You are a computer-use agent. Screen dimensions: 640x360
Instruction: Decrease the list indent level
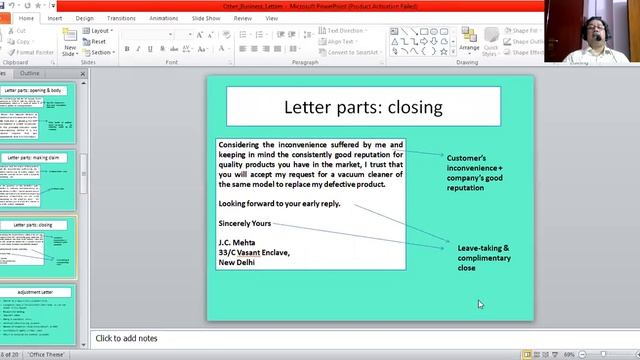point(281,35)
